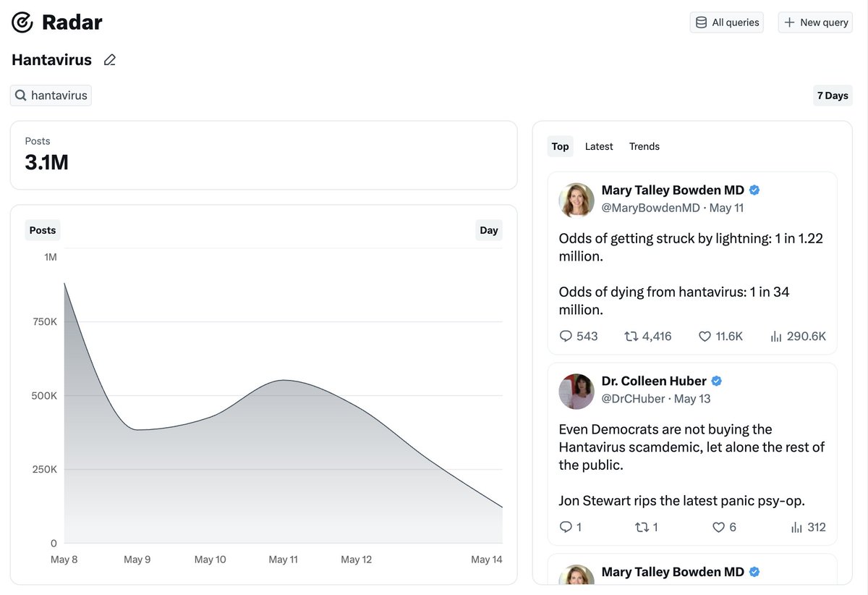Click the search magnifier icon in hantavirus chip
This screenshot has width=868, height=595.
pos(21,96)
